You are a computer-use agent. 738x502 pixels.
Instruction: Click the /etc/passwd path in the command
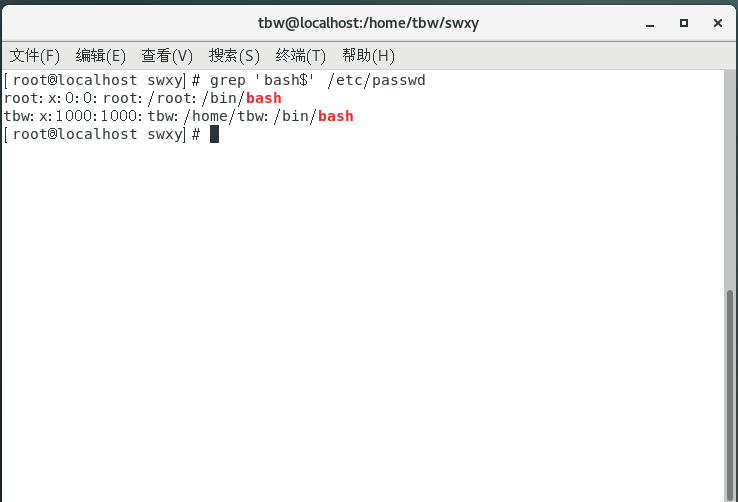(377, 80)
